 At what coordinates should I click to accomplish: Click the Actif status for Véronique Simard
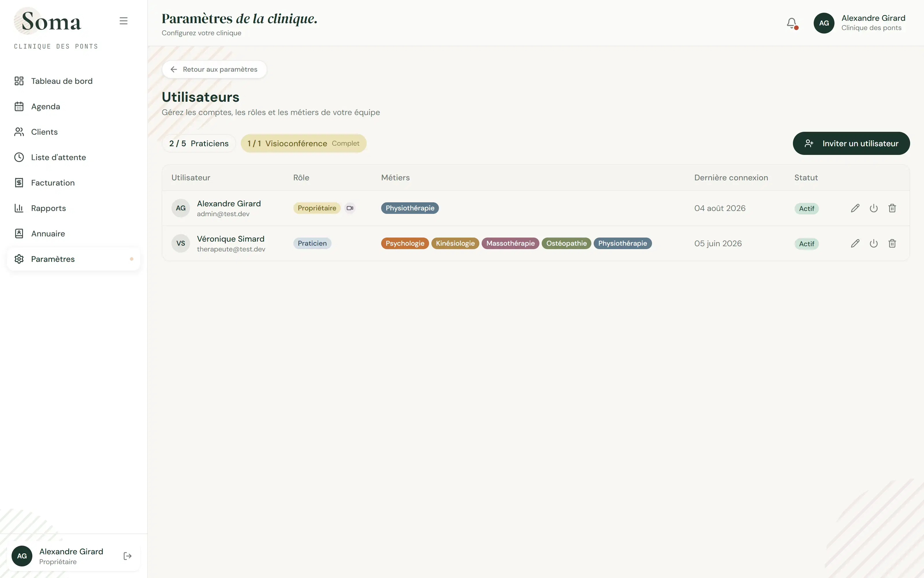click(x=806, y=244)
